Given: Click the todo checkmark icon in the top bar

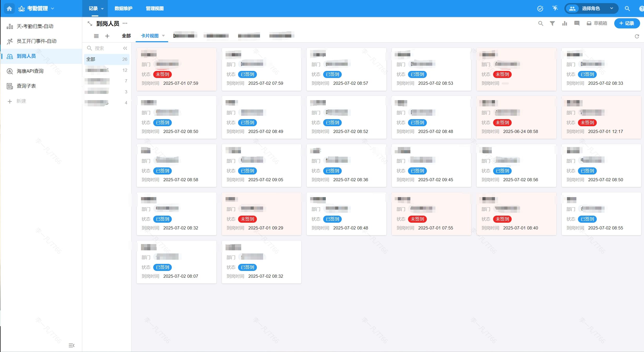Looking at the screenshot, I should point(540,9).
